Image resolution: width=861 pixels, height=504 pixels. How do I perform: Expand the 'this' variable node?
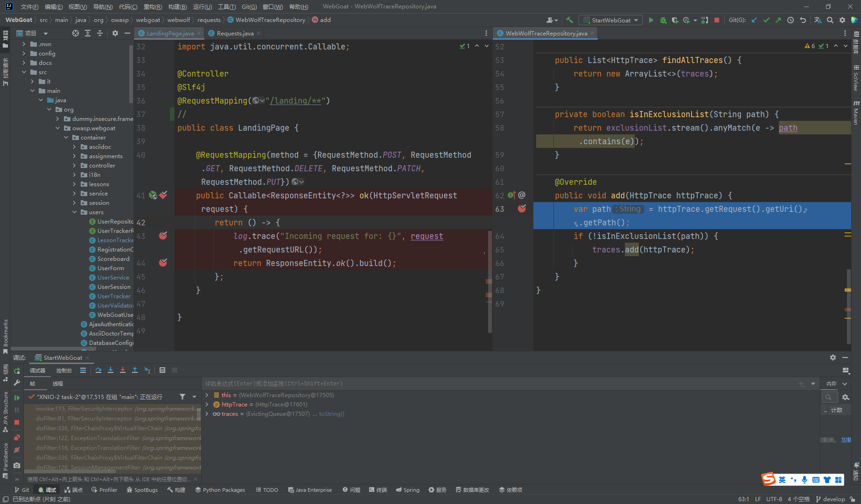tap(207, 395)
